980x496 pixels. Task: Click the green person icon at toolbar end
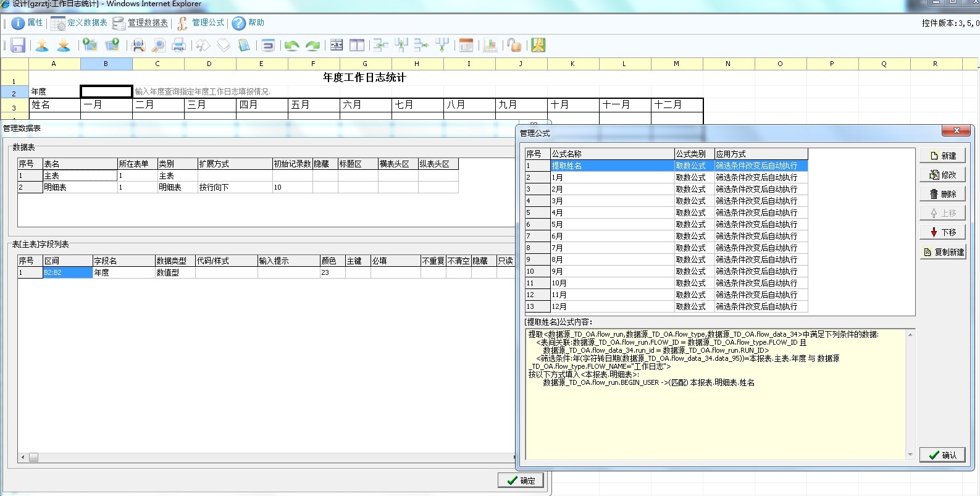538,45
